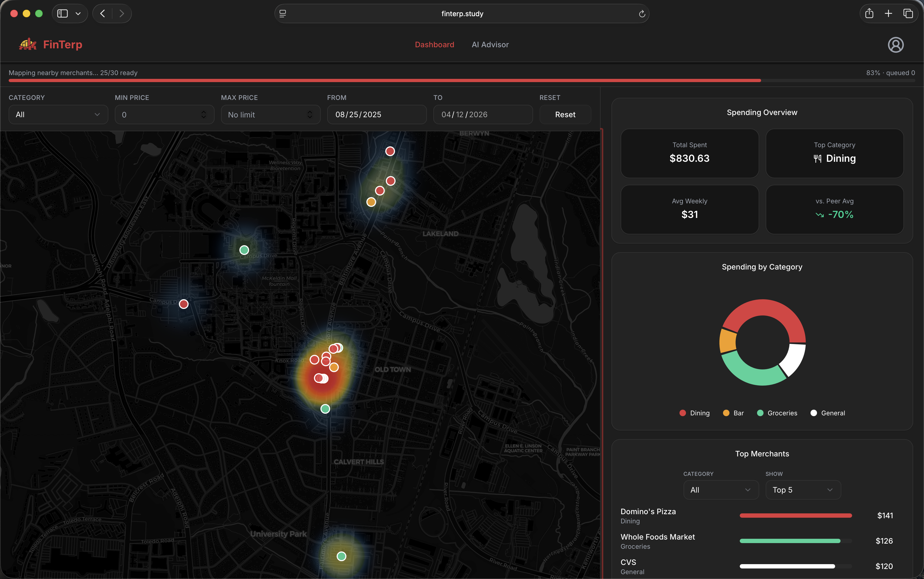The width and height of the screenshot is (924, 579).
Task: Select the Dashboard tab
Action: [434, 45]
